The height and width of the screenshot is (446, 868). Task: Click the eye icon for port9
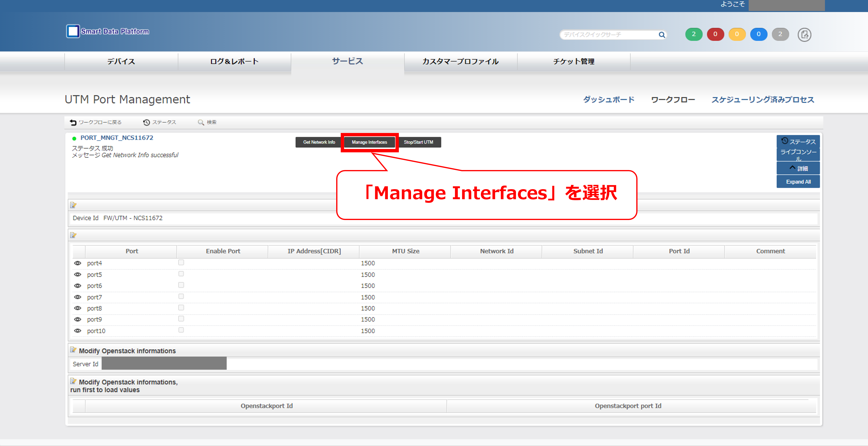coord(77,319)
